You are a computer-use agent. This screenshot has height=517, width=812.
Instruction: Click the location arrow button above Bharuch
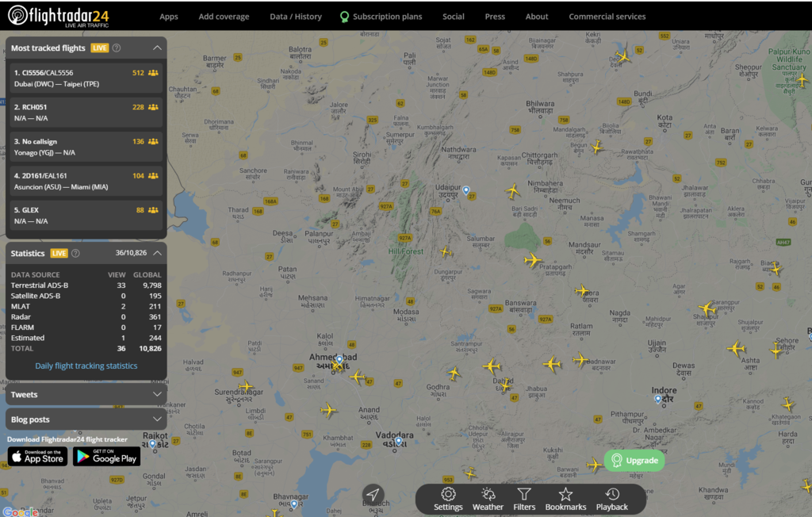tap(373, 495)
